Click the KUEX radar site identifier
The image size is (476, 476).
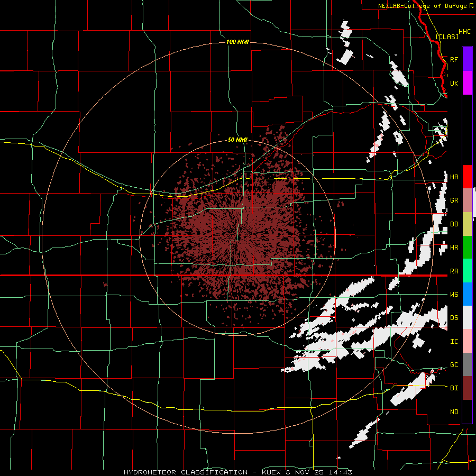pyautogui.click(x=271, y=472)
